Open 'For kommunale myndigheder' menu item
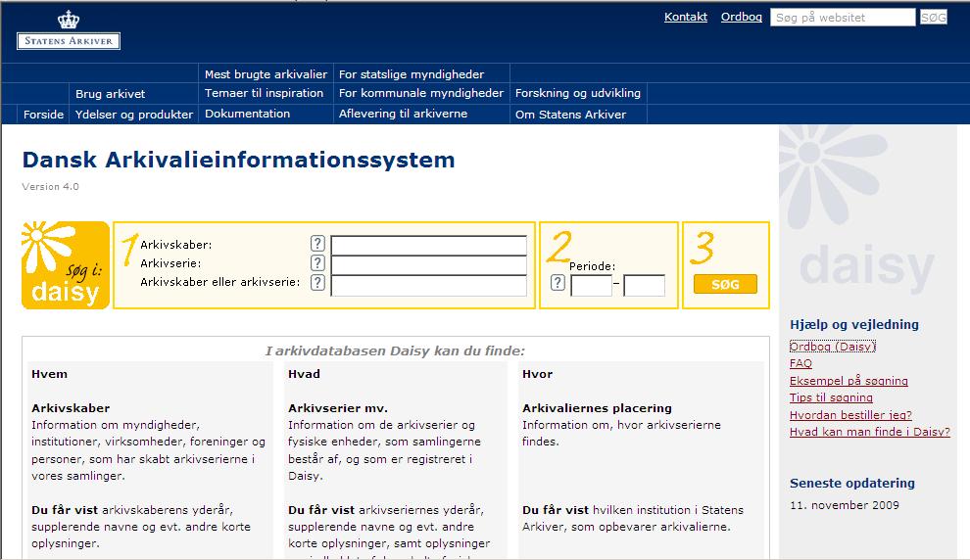 (421, 93)
